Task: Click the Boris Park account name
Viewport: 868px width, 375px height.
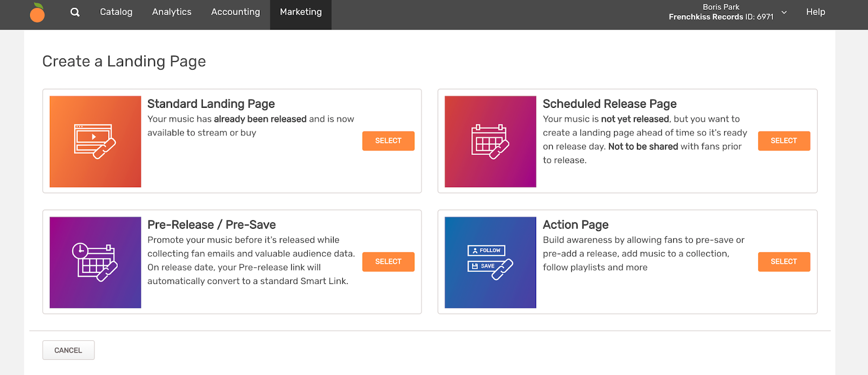Action: (720, 7)
